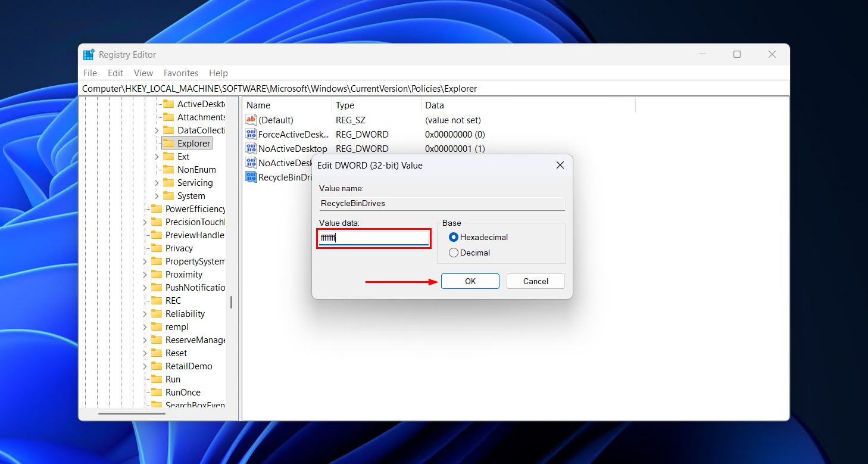Screen dimensions: 868x464
Task: Open the Help menu
Action: 218,73
